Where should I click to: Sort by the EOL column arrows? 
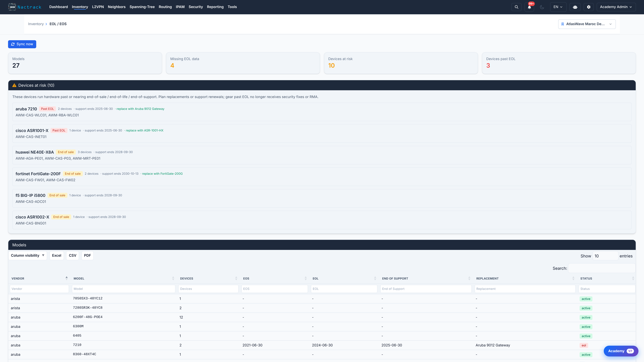tap(375, 278)
